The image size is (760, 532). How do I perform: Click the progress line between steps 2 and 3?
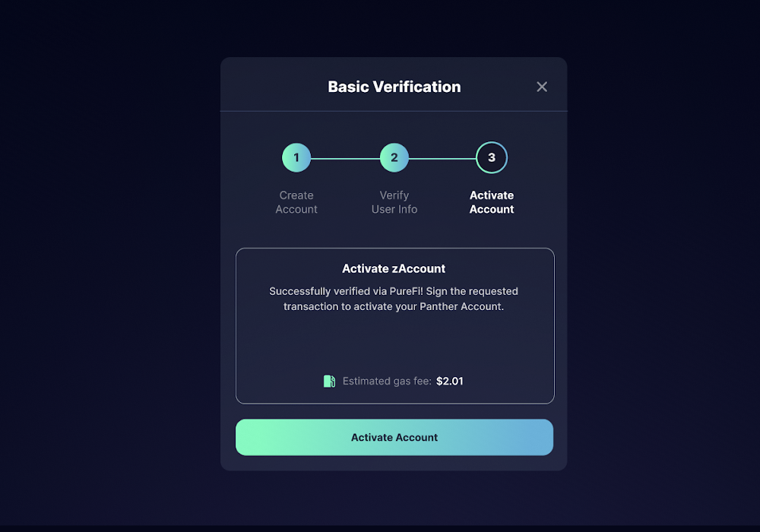pos(442,158)
